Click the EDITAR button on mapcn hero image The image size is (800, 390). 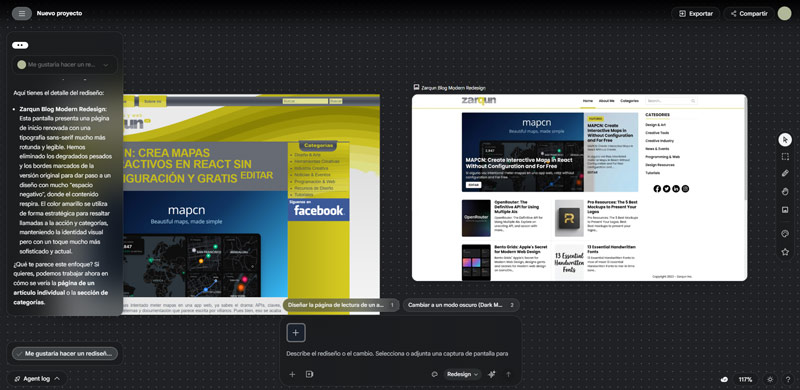tap(473, 185)
